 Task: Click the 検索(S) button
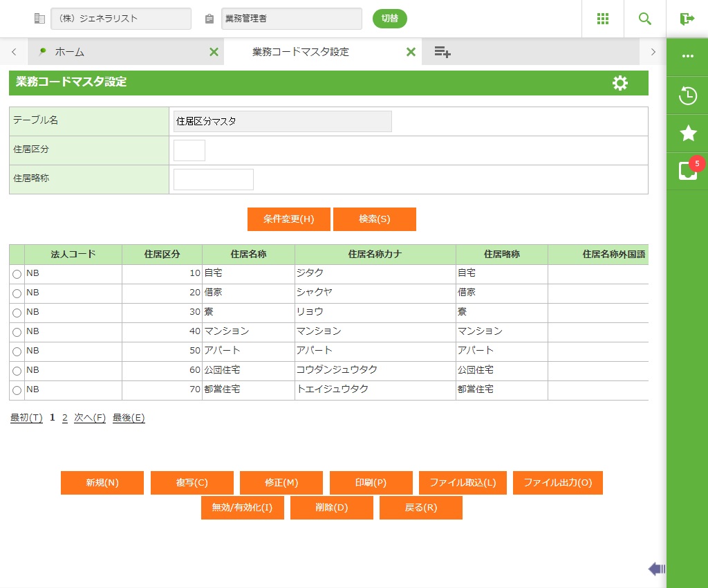374,219
